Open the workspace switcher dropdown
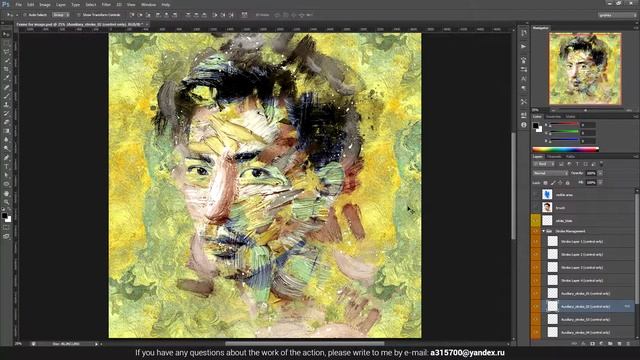Screen dimensions: 640x360 pos(617,15)
